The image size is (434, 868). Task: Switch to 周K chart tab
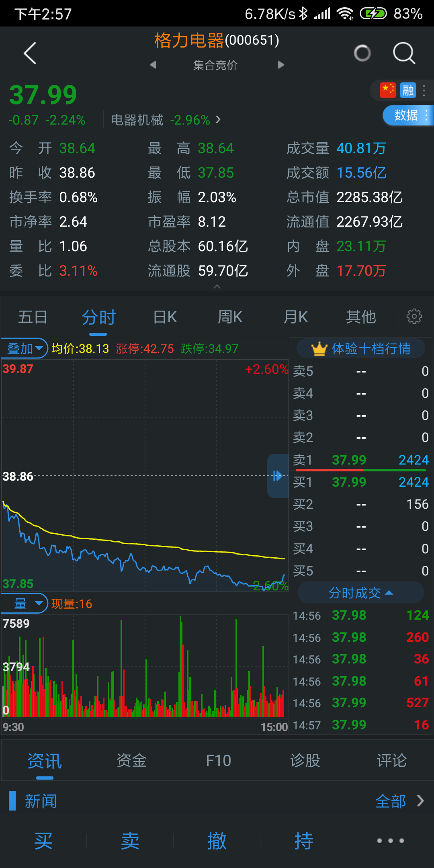[x=230, y=317]
